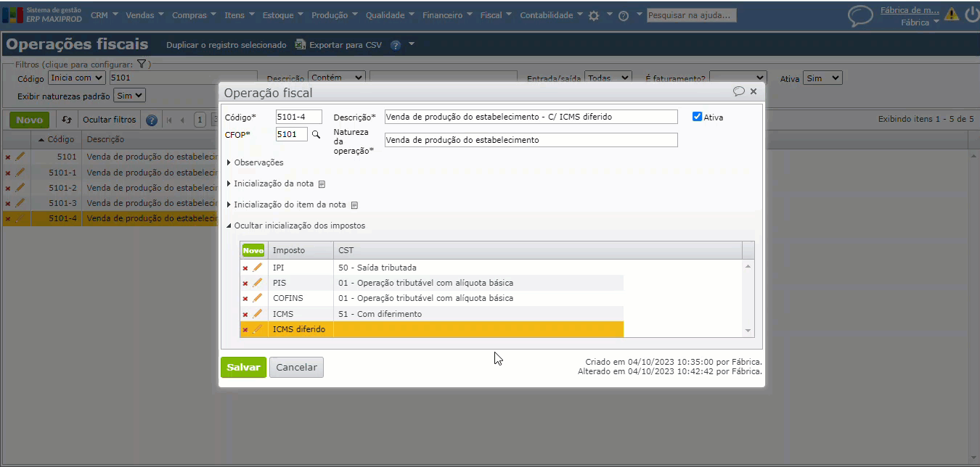Delete the COFINS tax row
The image size is (980, 467).
245,299
